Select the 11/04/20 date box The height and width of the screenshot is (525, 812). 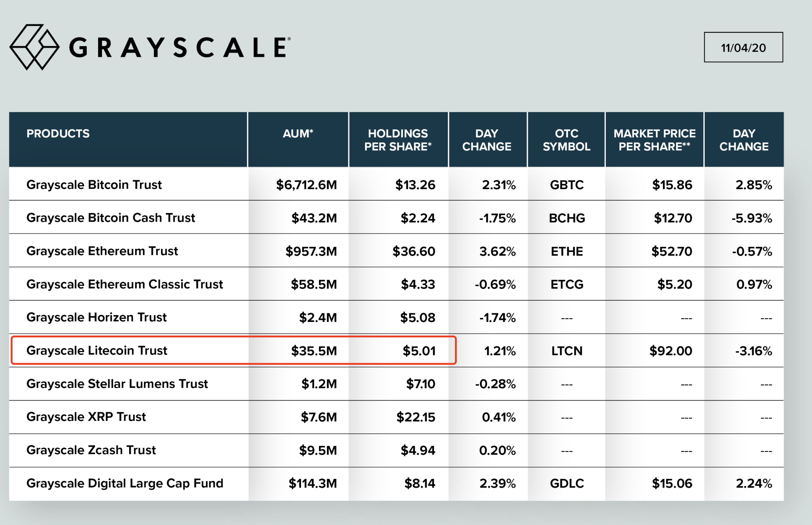tap(744, 47)
